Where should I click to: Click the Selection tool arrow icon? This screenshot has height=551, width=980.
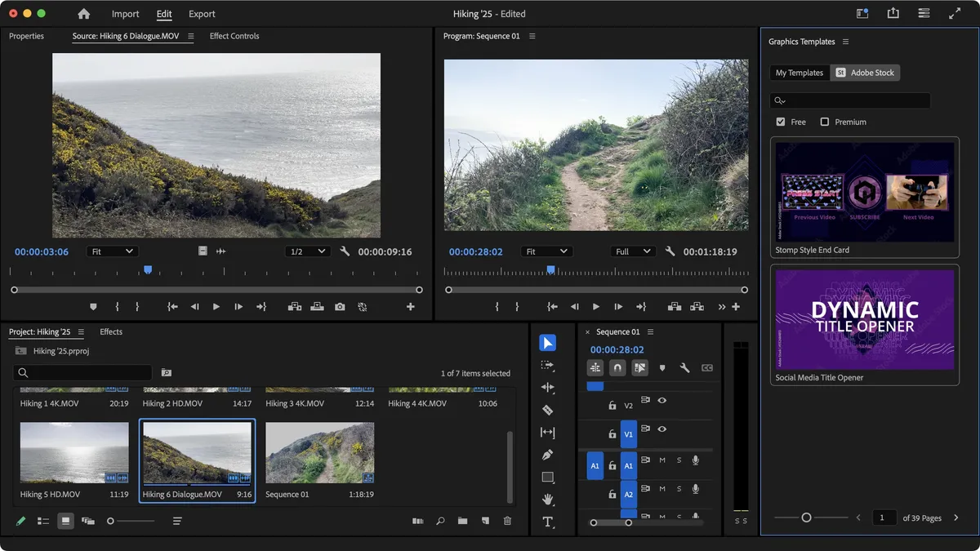[547, 343]
